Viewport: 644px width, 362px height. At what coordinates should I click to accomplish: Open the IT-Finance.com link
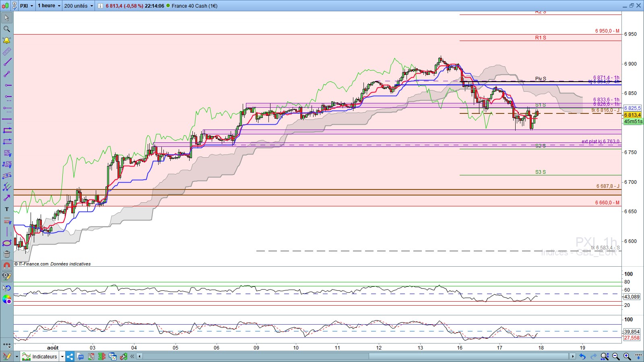tap(34, 264)
